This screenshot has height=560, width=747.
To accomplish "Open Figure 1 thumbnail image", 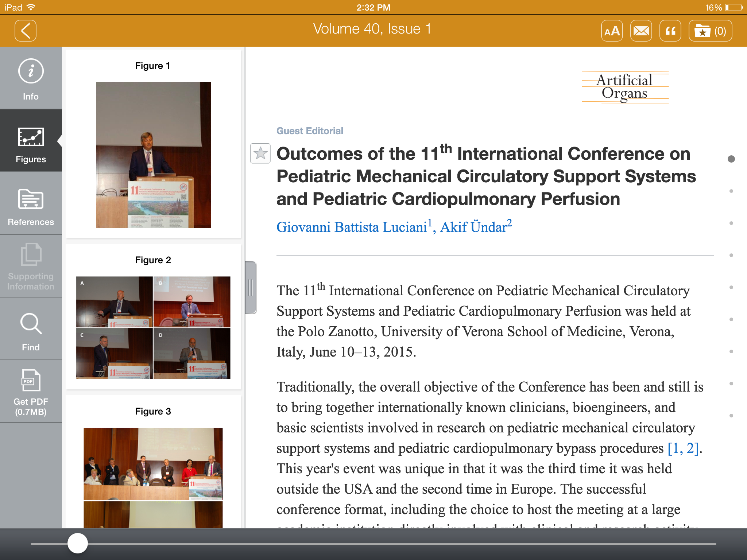I will click(153, 155).
